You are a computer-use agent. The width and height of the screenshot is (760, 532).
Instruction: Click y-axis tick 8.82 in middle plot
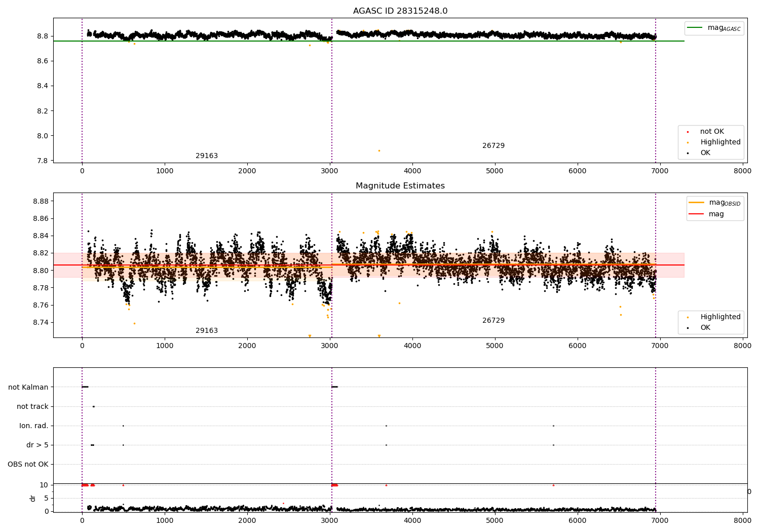pyautogui.click(x=41, y=253)
